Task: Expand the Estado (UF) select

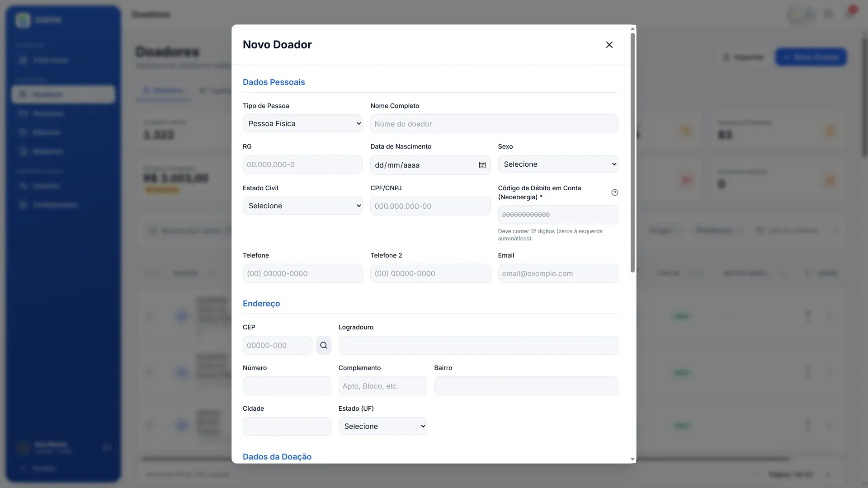Action: coord(382,426)
